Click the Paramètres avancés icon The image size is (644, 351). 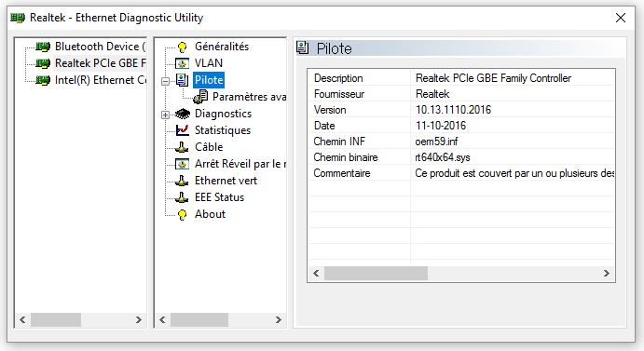point(200,97)
